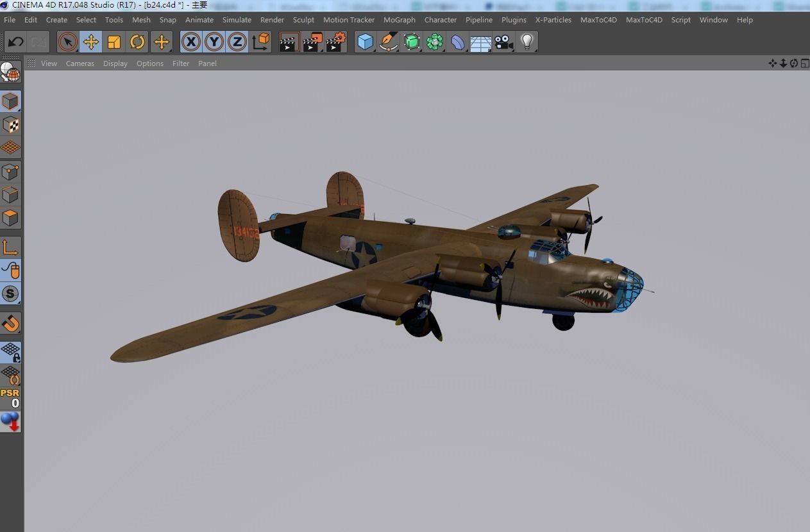Click the green Array generator icon
Image resolution: width=810 pixels, height=532 pixels.
[x=435, y=42]
